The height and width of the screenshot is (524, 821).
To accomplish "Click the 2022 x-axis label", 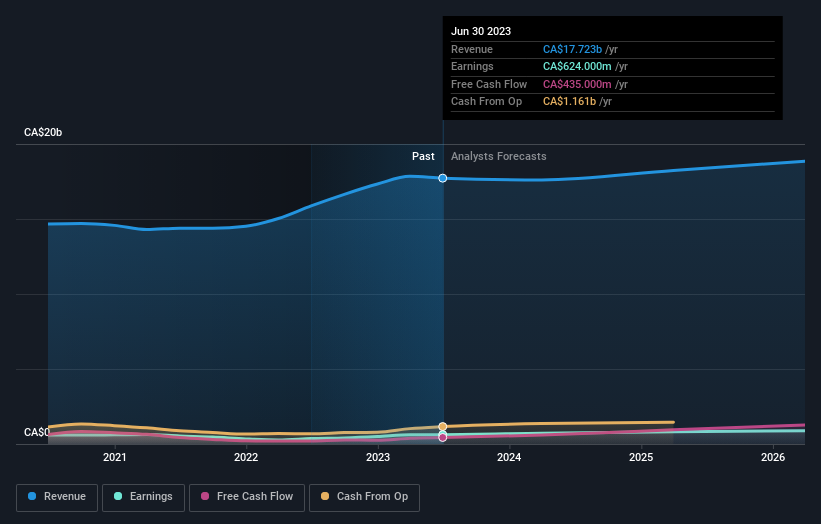I will pos(246,457).
